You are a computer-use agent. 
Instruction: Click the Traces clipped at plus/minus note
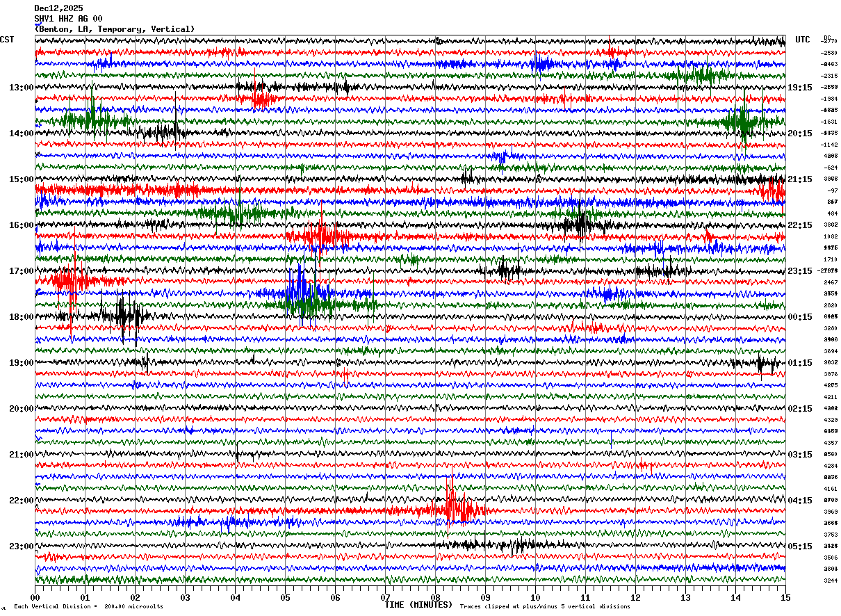545,607
